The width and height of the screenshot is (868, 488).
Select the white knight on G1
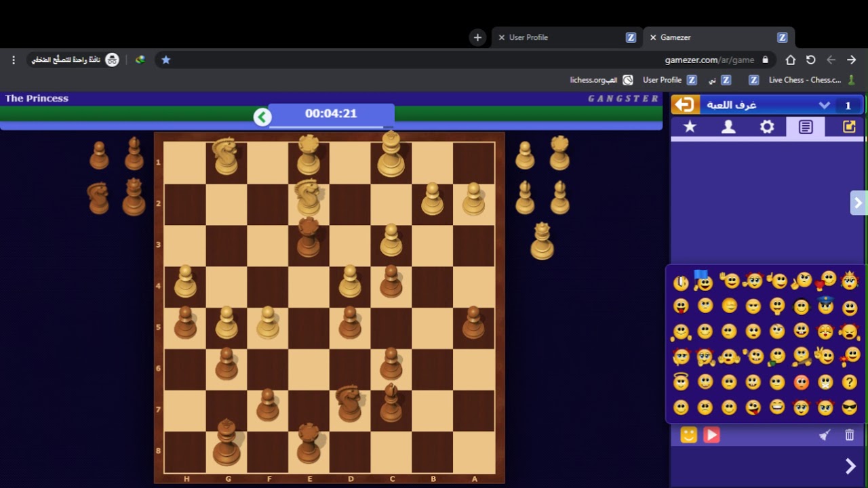click(x=225, y=156)
